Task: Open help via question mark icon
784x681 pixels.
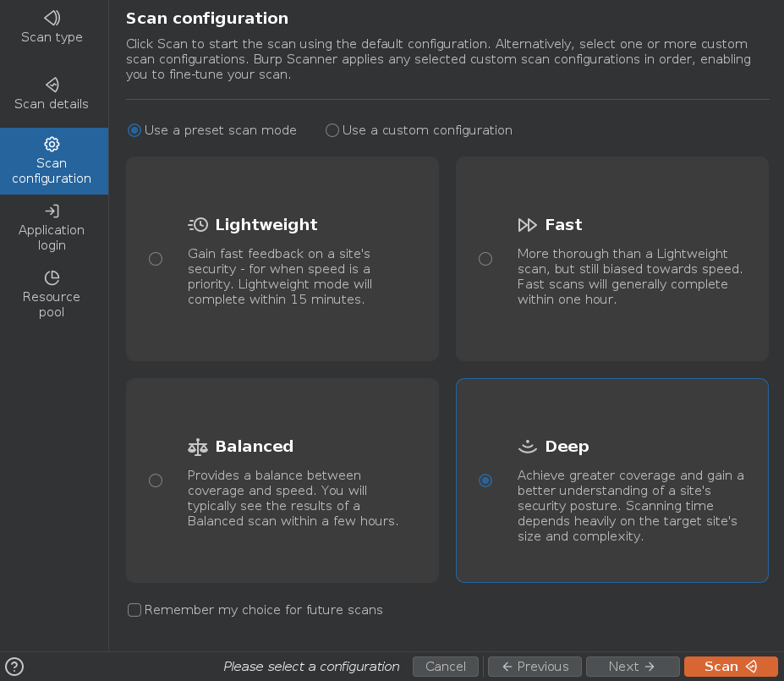Action: click(14, 667)
